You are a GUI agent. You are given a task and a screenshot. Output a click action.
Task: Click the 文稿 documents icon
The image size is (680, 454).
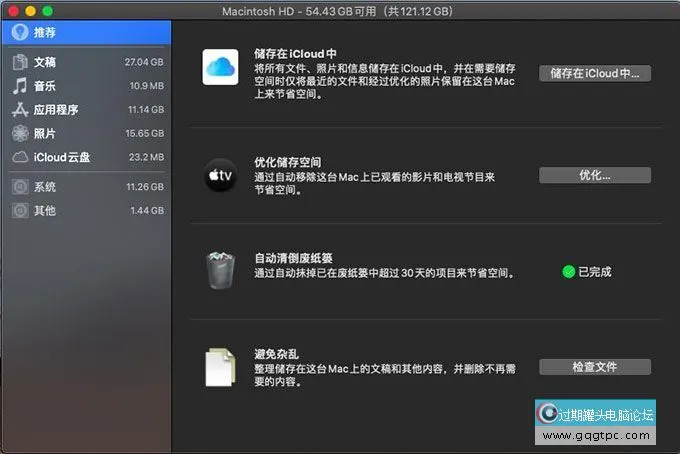[20, 62]
